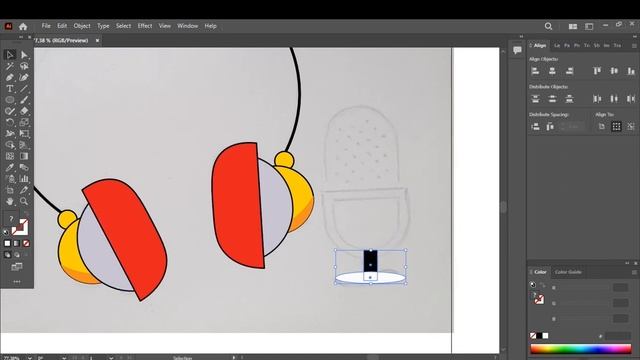Select the Shape Builder tool
640x360 pixels.
pos(10,145)
